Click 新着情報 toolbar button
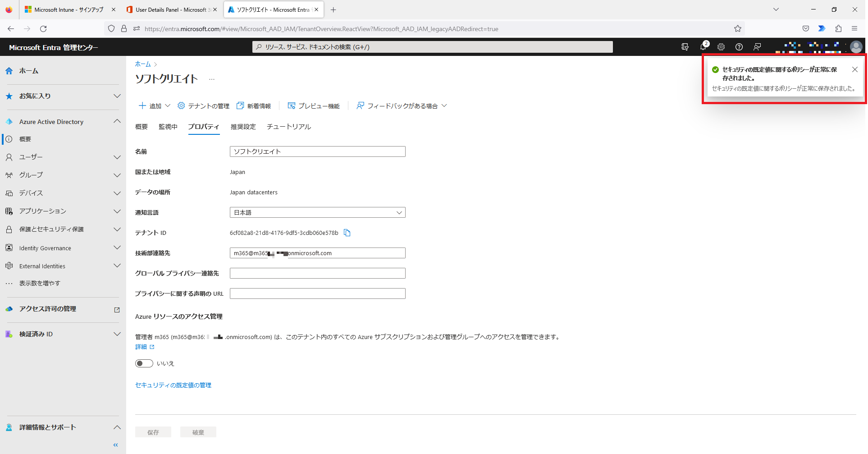Screen dimensions: 868x454 click(x=254, y=106)
